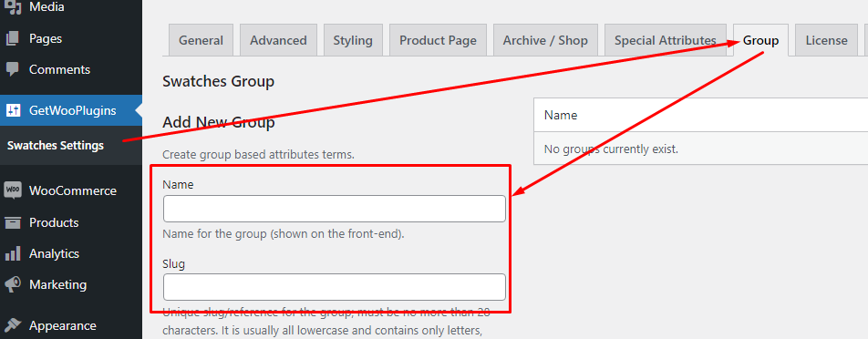Click the Pages icon in sidebar
Viewport: 868px width, 339px height.
tap(13, 38)
